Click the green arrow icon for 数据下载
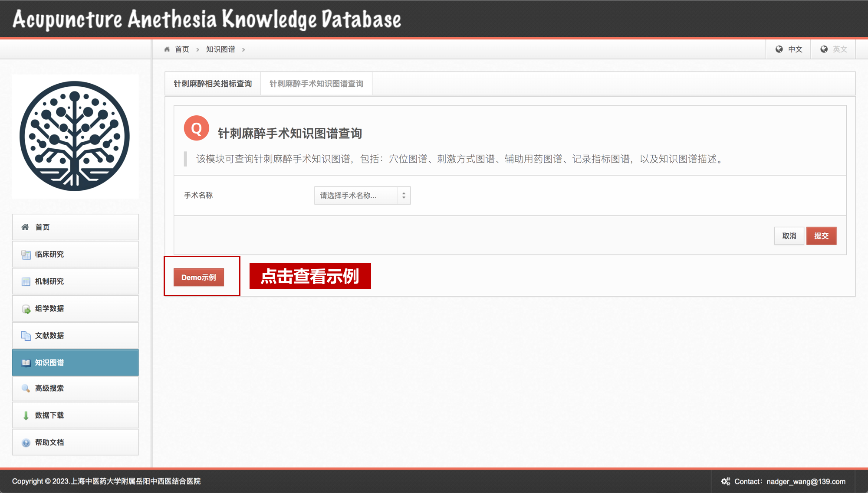 click(26, 415)
